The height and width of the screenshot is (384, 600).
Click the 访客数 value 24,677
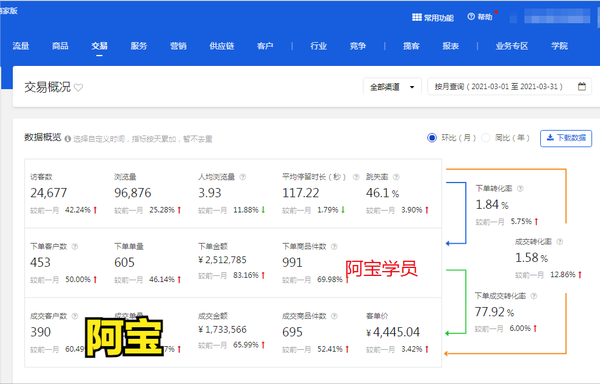[49, 193]
